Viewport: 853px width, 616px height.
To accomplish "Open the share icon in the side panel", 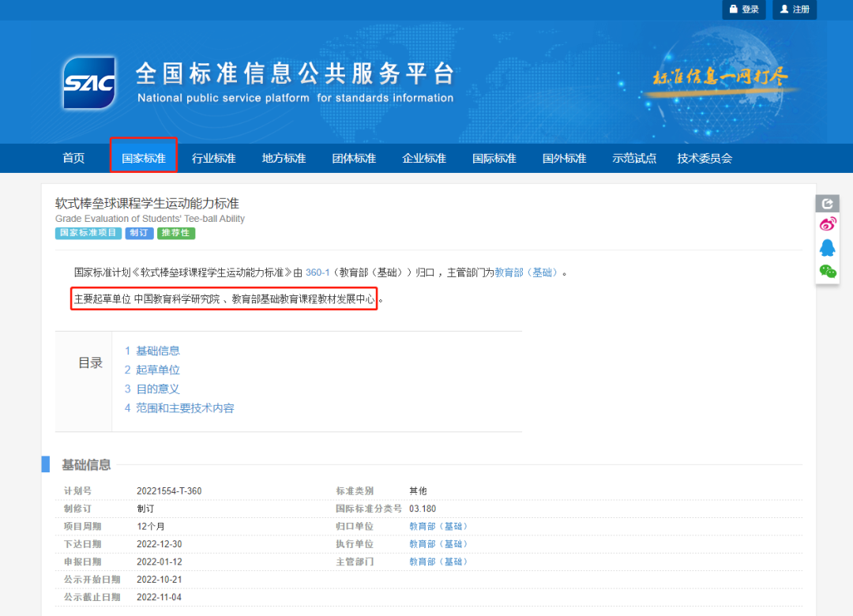I will click(x=827, y=204).
